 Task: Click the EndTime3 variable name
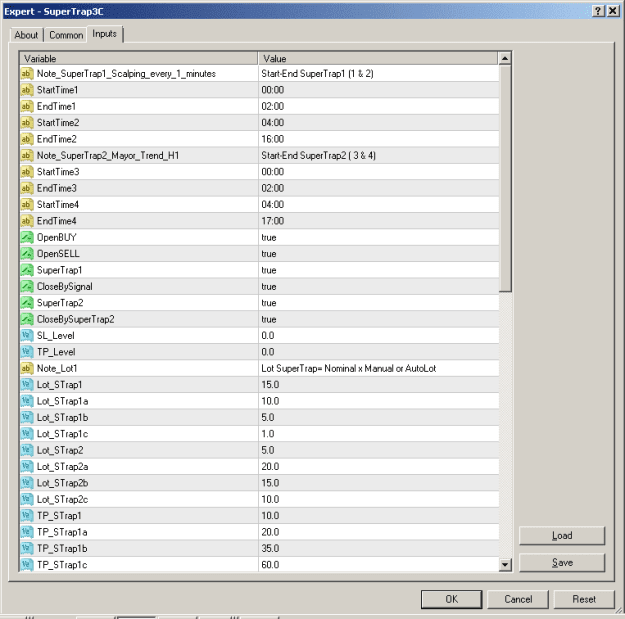57,188
